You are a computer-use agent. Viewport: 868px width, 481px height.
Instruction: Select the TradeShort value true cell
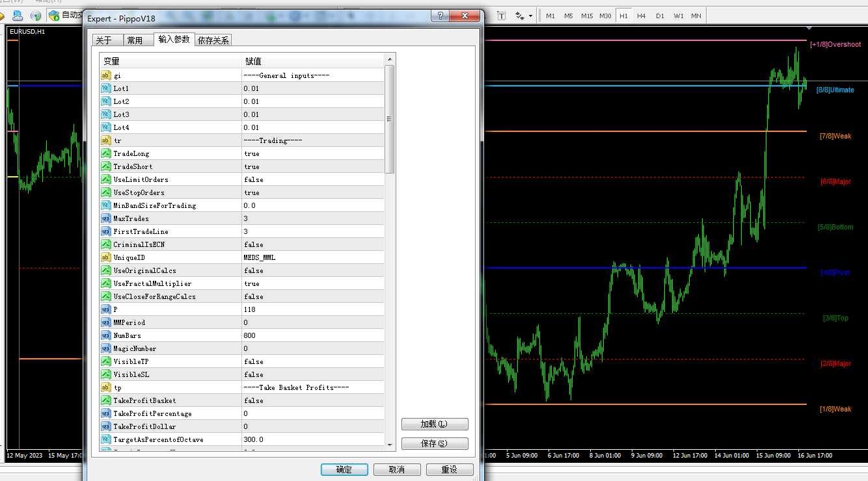[x=313, y=166]
